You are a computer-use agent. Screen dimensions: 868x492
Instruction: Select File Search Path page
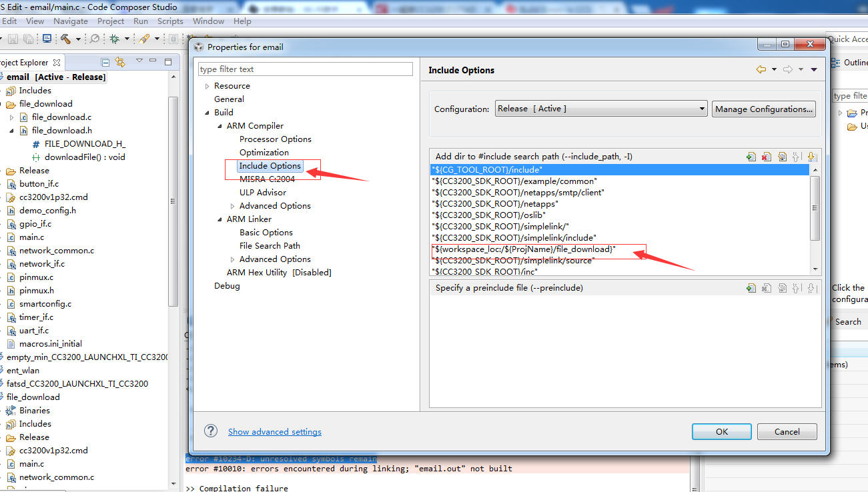click(270, 245)
